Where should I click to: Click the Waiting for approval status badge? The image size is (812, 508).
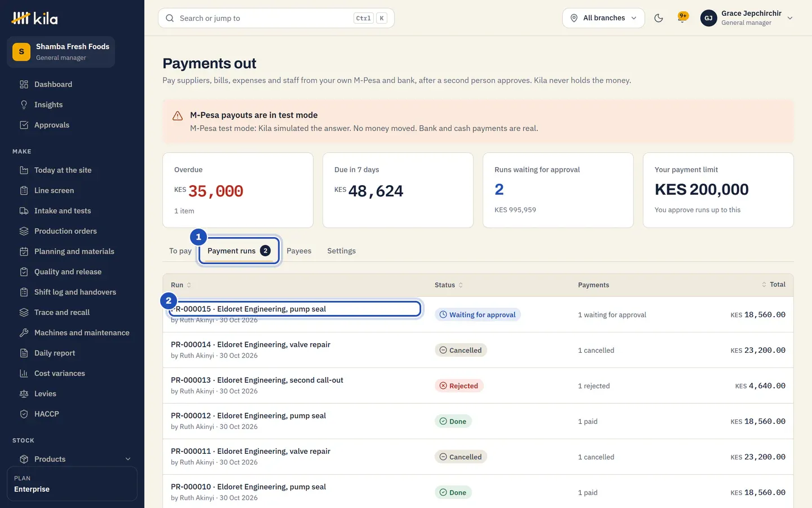click(x=478, y=314)
